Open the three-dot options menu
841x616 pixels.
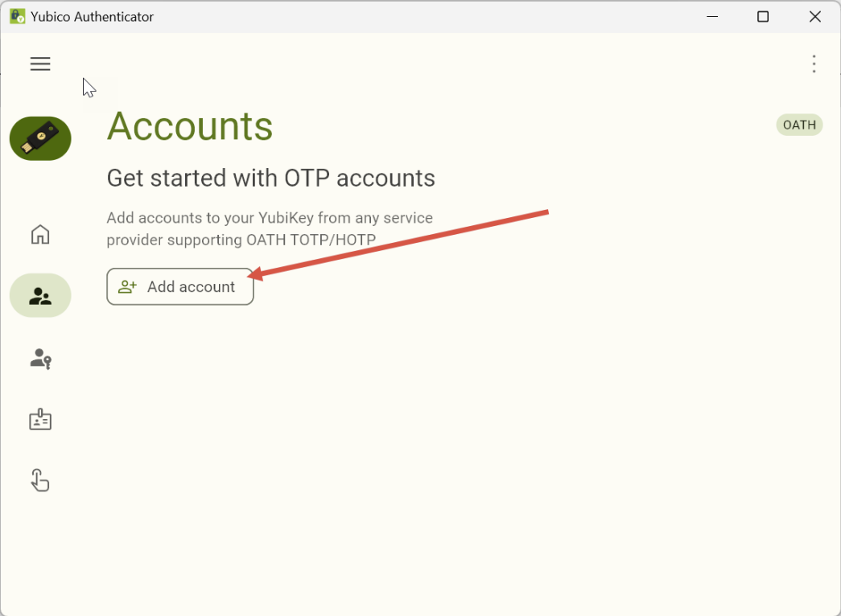coord(814,64)
